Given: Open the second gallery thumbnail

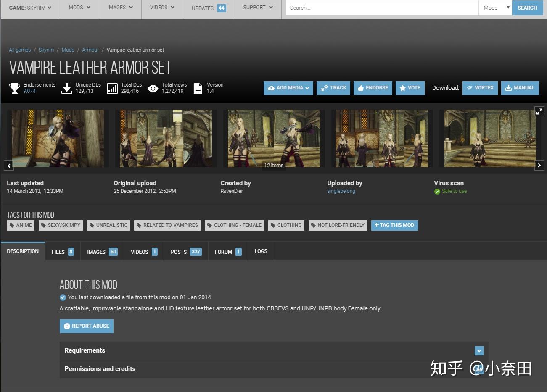Looking at the screenshot, I should tap(166, 139).
